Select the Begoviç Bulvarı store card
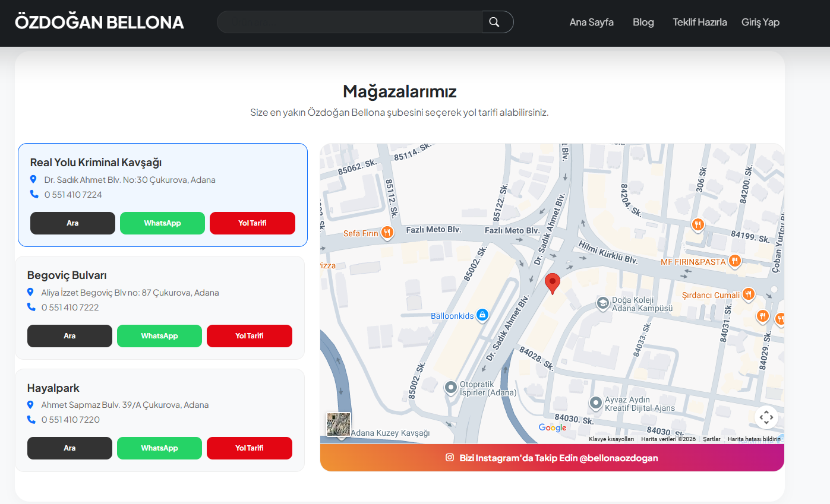Image resolution: width=830 pixels, height=504 pixels. pyautogui.click(x=159, y=275)
